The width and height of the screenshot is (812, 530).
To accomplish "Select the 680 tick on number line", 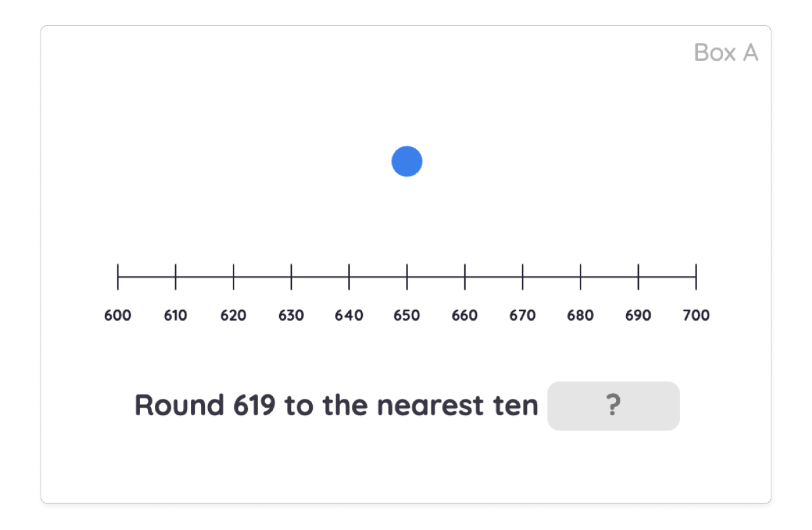I will (x=580, y=276).
